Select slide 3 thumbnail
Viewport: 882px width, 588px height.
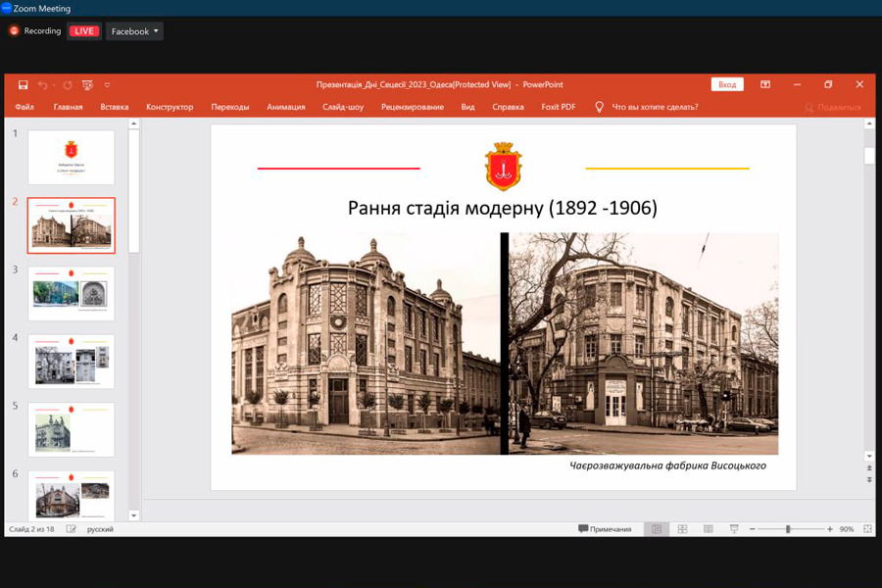point(72,294)
